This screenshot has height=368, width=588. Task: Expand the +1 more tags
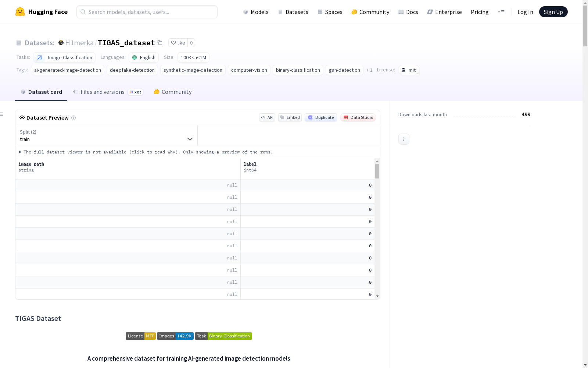[x=369, y=70]
